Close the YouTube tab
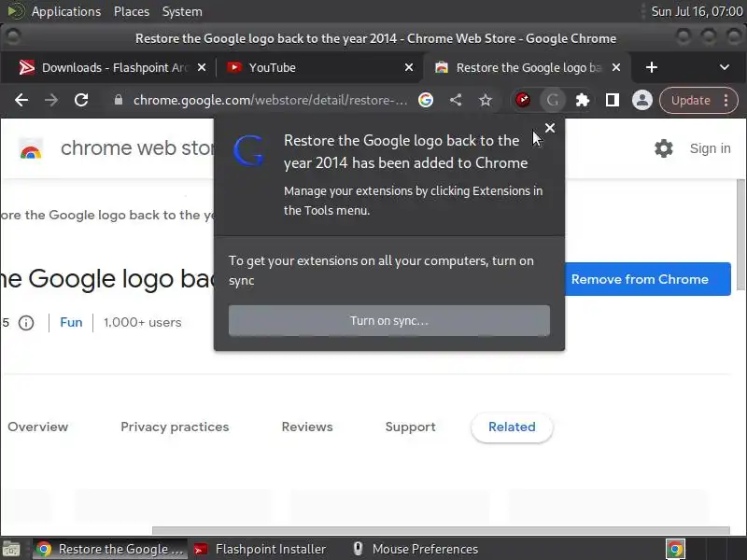Image resolution: width=747 pixels, height=560 pixels. [409, 67]
